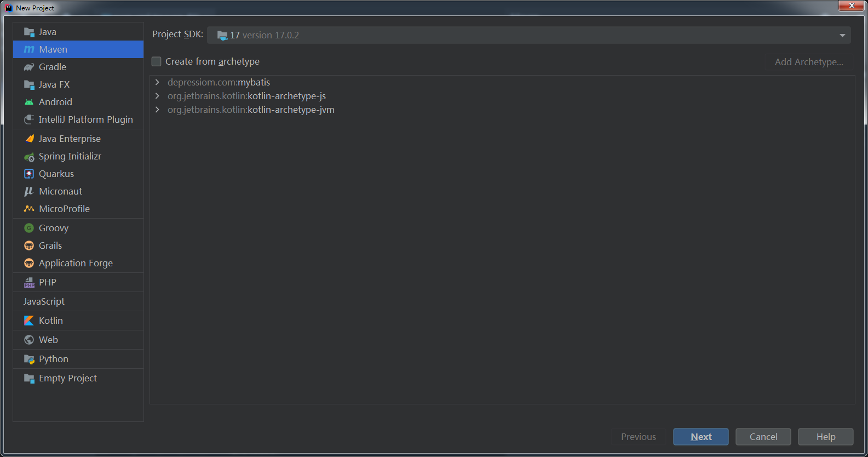The height and width of the screenshot is (457, 868).
Task: Select Java FX label in list
Action: (54, 84)
